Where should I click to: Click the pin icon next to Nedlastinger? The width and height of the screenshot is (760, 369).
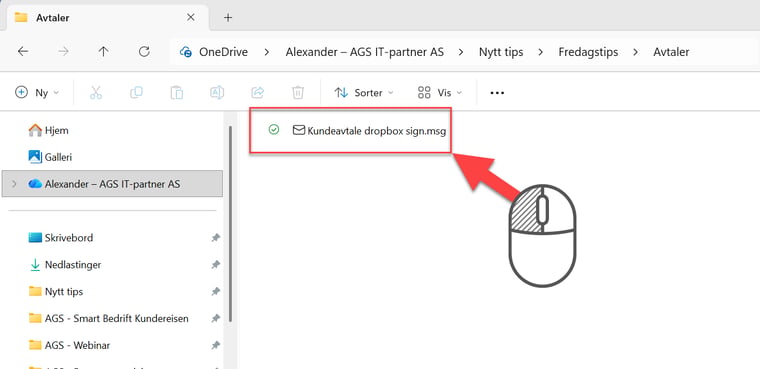click(x=215, y=265)
